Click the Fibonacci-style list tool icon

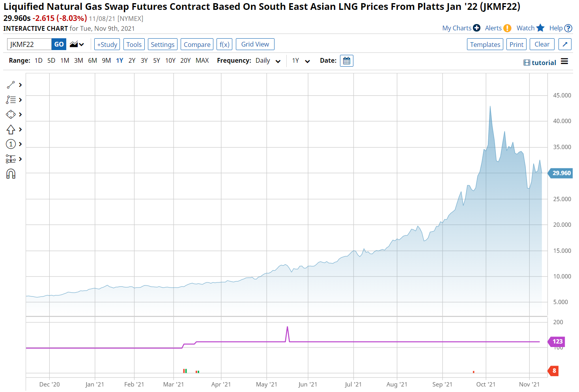[11, 100]
